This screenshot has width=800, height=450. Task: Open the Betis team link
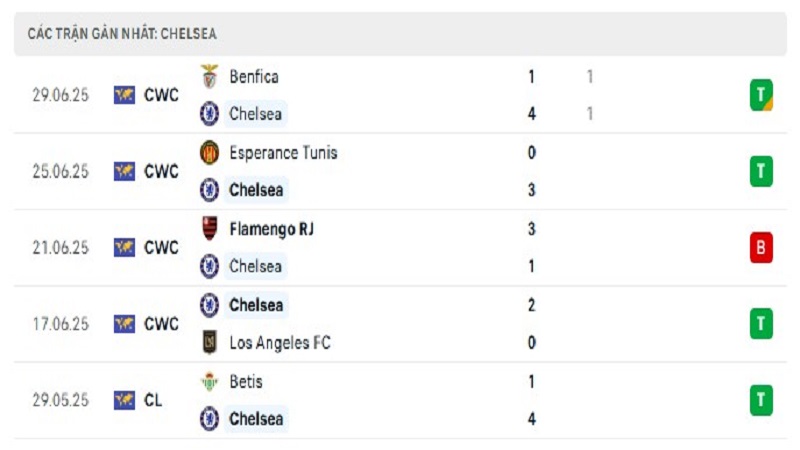[246, 382]
